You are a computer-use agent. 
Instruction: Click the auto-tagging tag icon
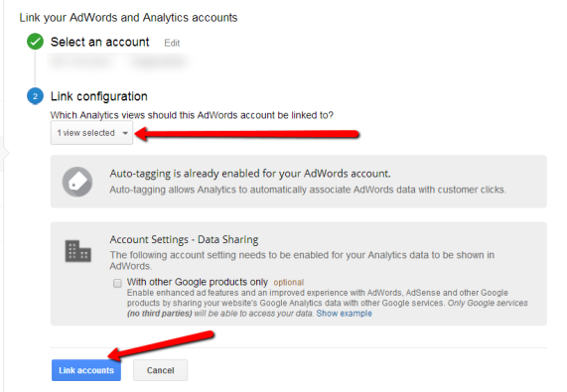click(77, 182)
